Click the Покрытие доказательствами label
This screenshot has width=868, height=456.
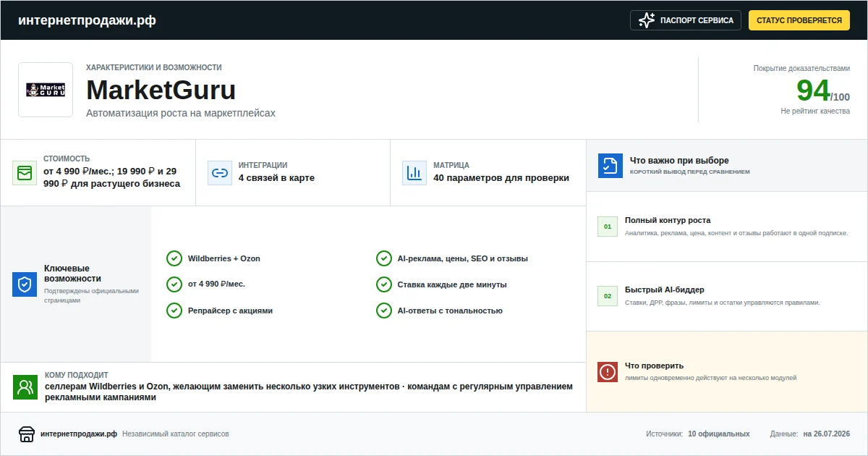801,69
